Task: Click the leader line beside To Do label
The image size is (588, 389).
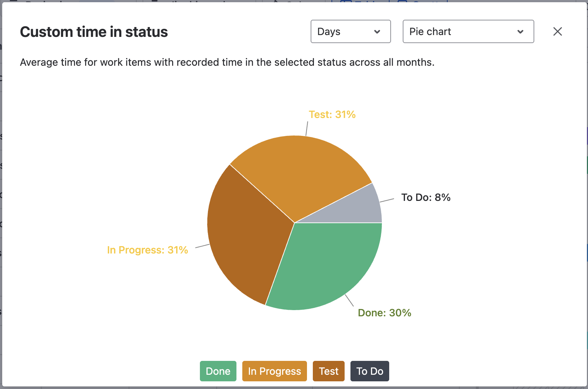Action: (x=387, y=201)
